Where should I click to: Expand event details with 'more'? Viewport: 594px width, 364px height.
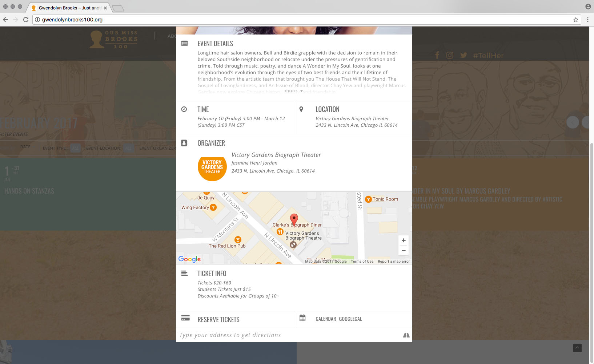point(293,91)
